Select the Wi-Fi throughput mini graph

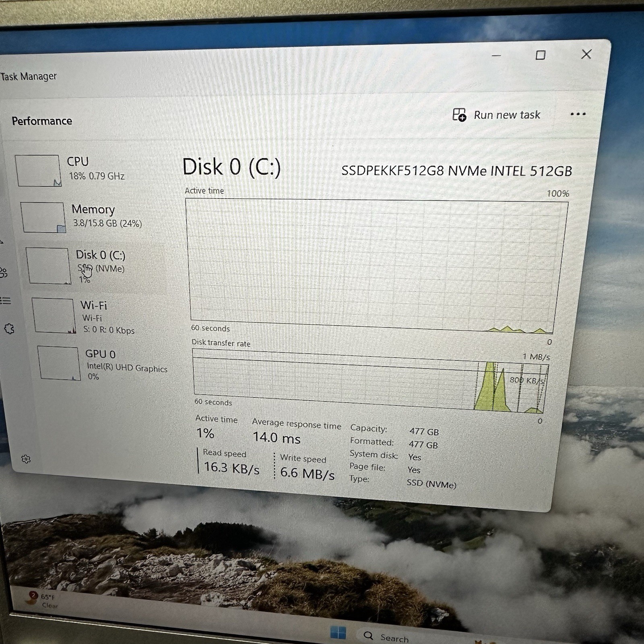[x=54, y=316]
